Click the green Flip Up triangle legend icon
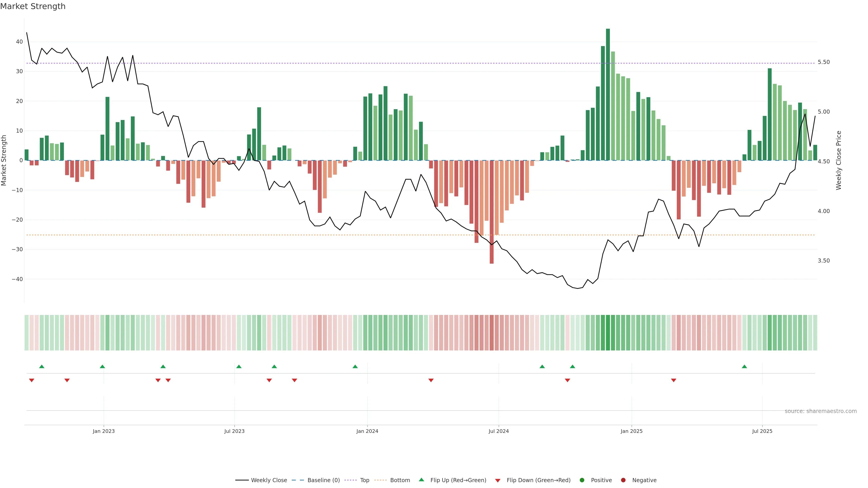This screenshot has width=868, height=488. click(x=421, y=480)
